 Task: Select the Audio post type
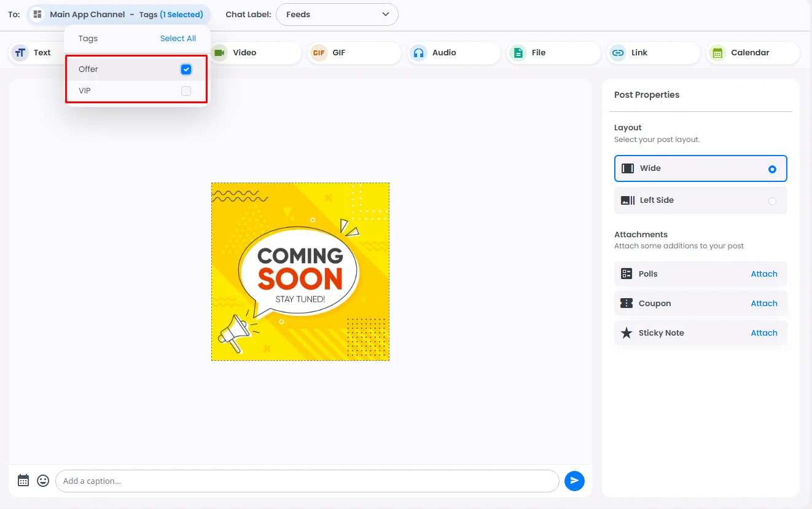[x=453, y=53]
